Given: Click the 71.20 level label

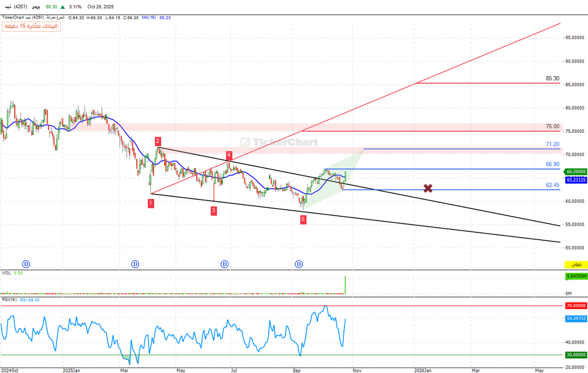Looking at the screenshot, I should (552, 144).
